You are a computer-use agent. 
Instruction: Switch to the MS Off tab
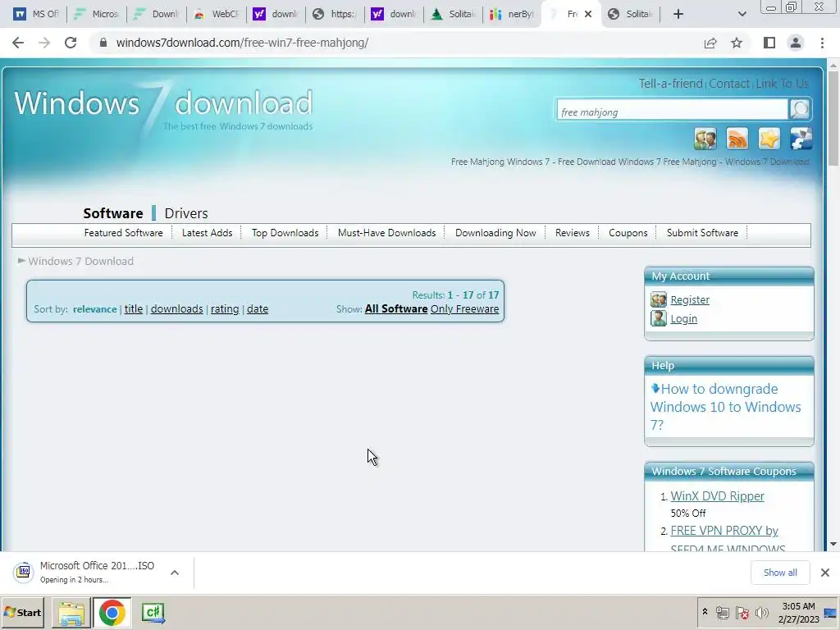click(36, 14)
